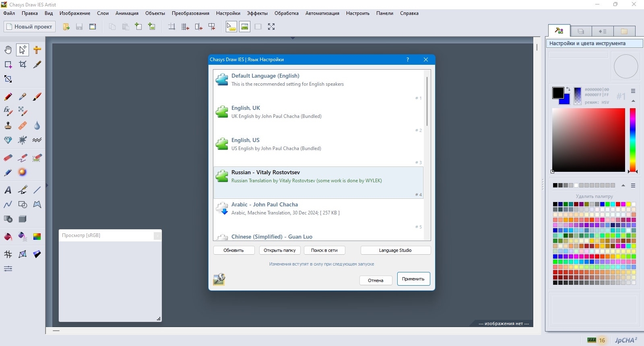Swap foreground and background colors

[568, 89]
